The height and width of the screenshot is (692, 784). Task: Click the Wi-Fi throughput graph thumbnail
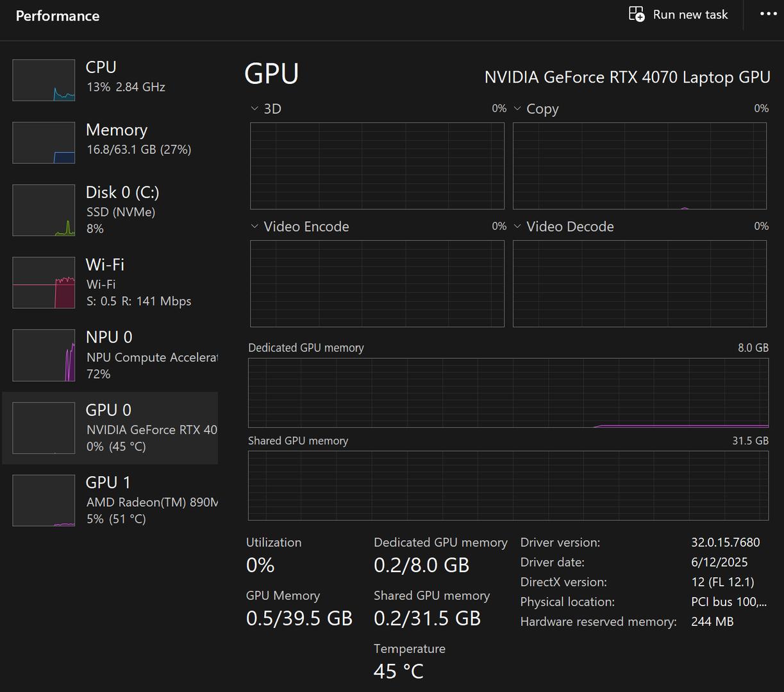pyautogui.click(x=44, y=283)
